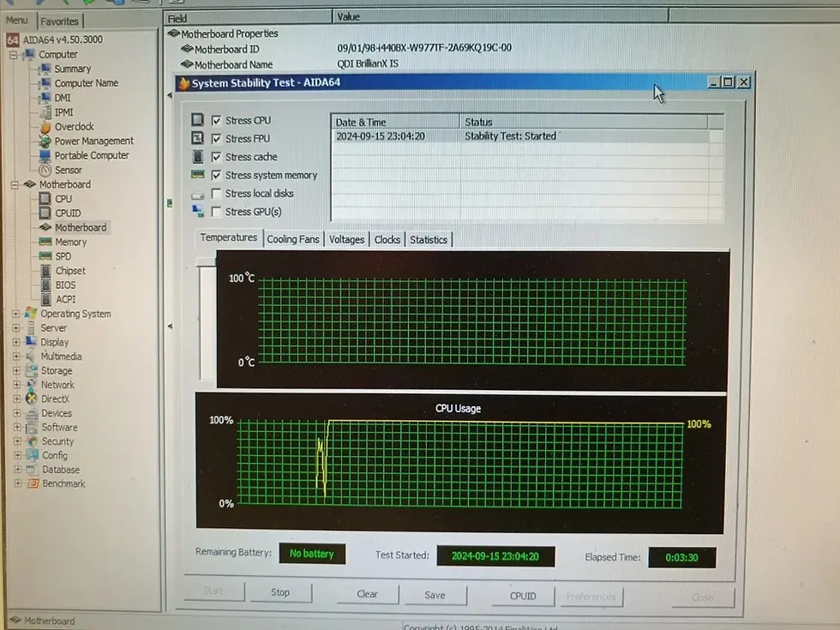Open the Voltages tab

[346, 239]
